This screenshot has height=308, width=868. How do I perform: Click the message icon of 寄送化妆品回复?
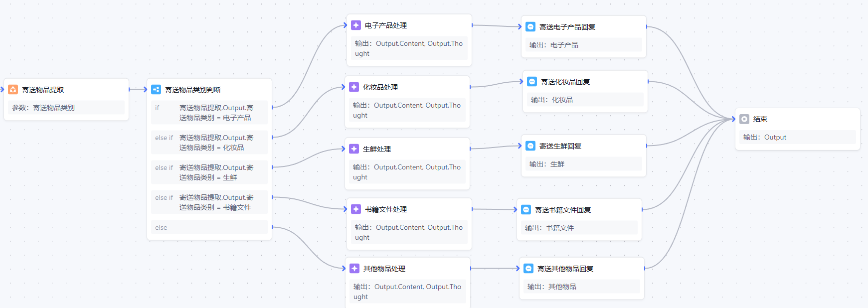(532, 82)
